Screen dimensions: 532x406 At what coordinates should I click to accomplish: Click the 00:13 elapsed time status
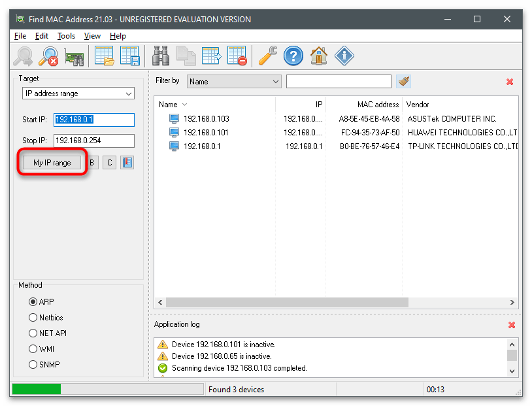(x=435, y=390)
